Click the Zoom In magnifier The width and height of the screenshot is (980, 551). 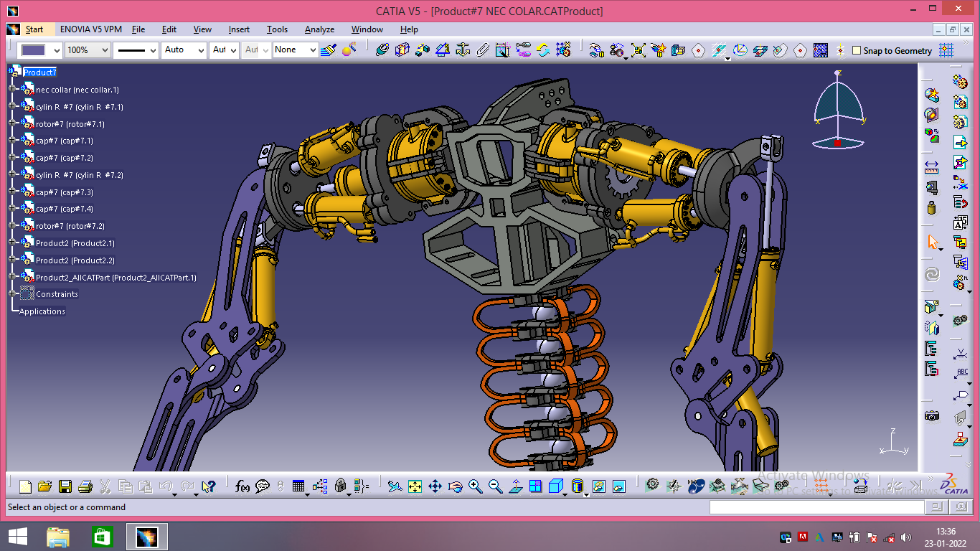point(475,486)
